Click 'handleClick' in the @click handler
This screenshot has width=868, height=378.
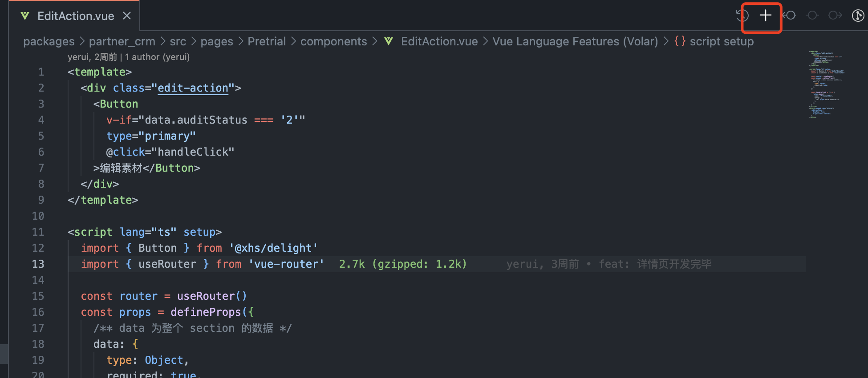193,152
